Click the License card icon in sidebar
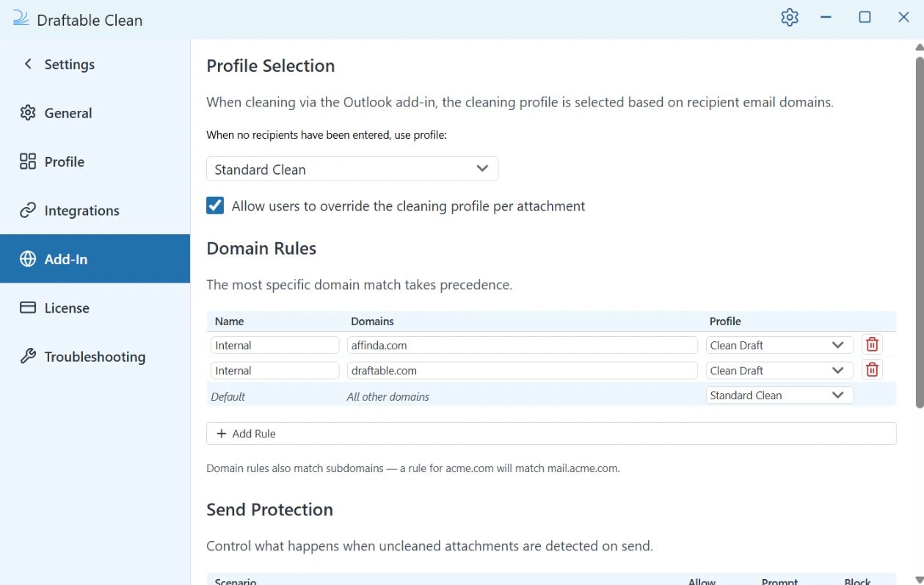 (28, 308)
